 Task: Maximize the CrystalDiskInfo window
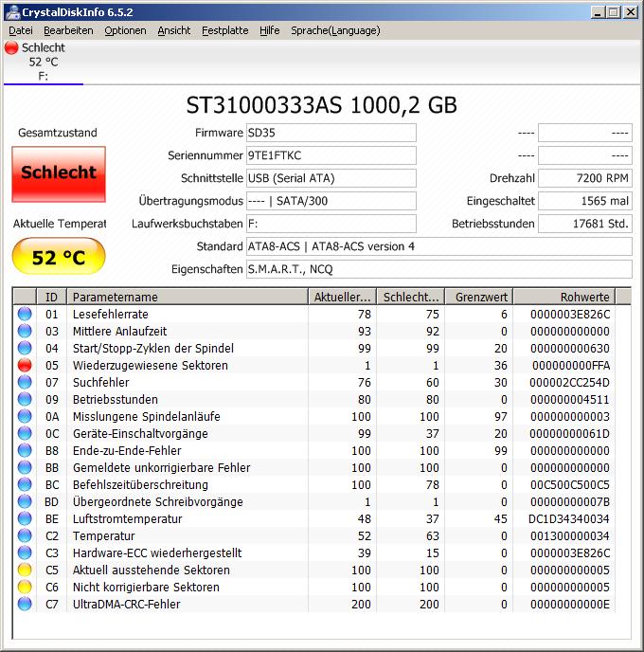pos(614,12)
